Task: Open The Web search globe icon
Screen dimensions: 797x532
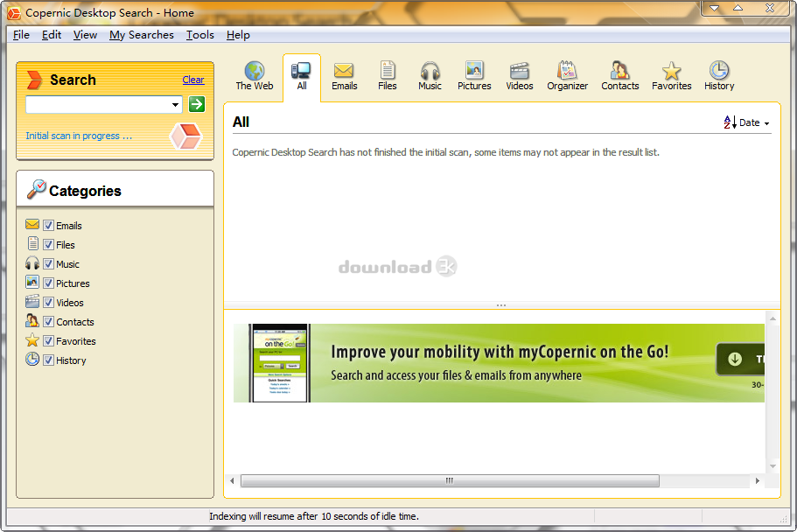Action: pyautogui.click(x=255, y=71)
